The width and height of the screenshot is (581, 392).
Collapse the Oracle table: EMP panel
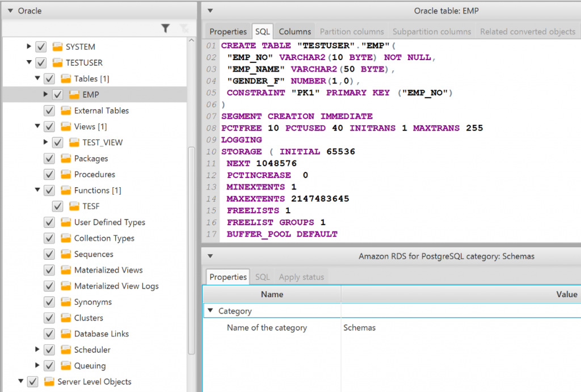[x=210, y=11]
